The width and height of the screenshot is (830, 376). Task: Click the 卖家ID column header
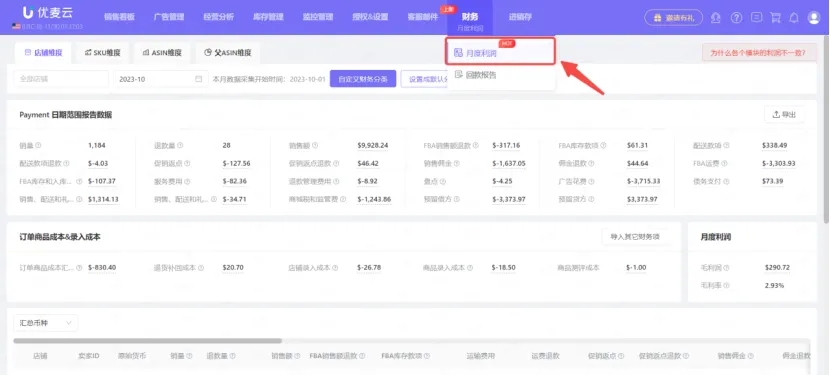[x=89, y=356]
